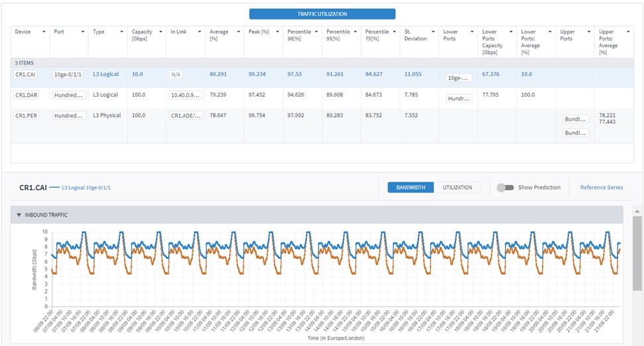This screenshot has width=644, height=346.
Task: Open the Percentile 98[%] column menu arrow
Action: coord(317,32)
